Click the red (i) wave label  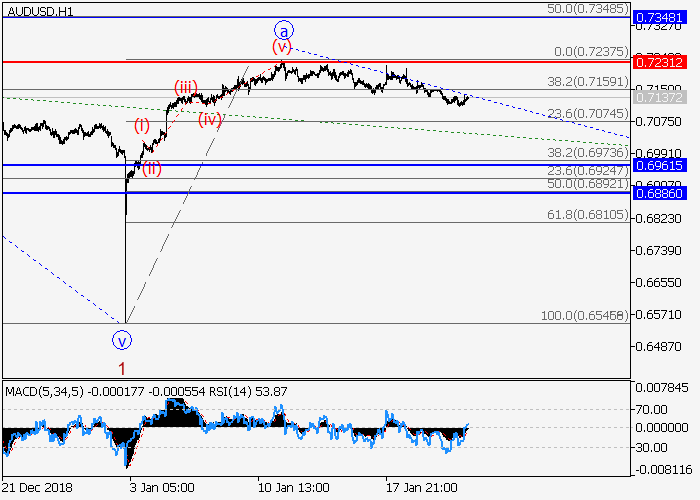[x=143, y=125]
